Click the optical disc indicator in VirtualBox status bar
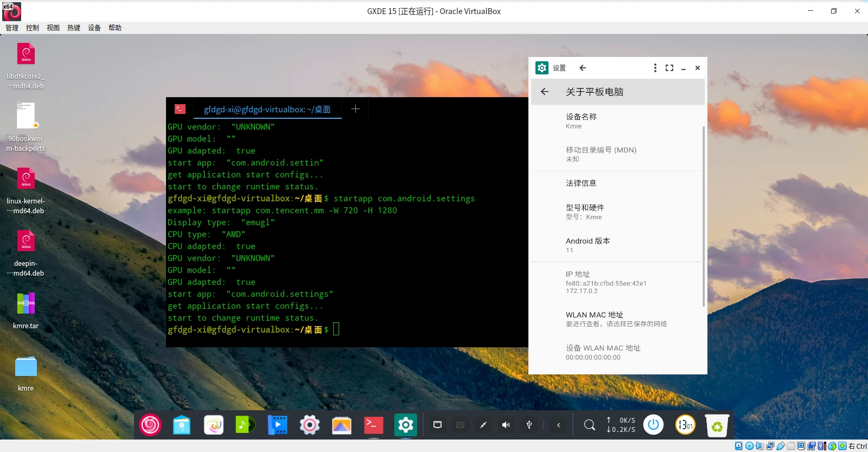 (749, 446)
